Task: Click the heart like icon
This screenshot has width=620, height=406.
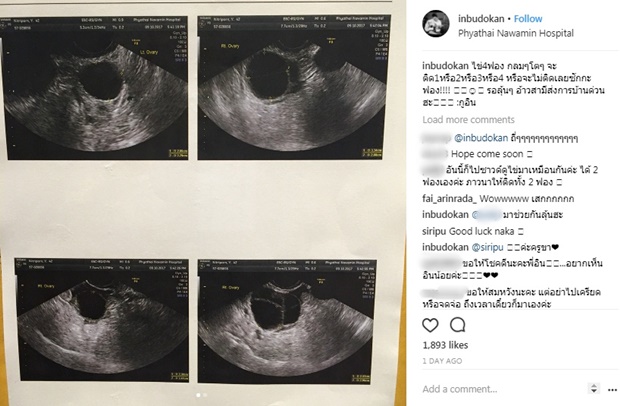Action: (x=430, y=325)
